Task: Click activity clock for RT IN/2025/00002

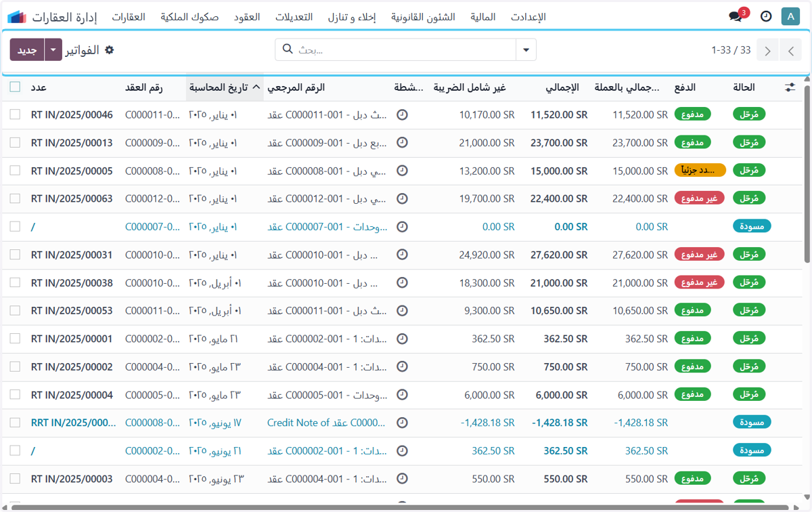Action: (402, 367)
